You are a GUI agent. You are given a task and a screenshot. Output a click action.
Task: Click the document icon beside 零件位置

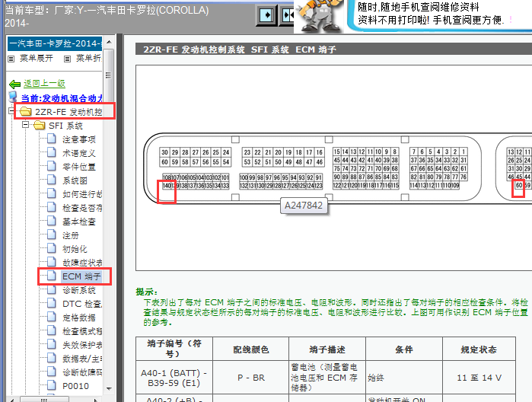52,166
